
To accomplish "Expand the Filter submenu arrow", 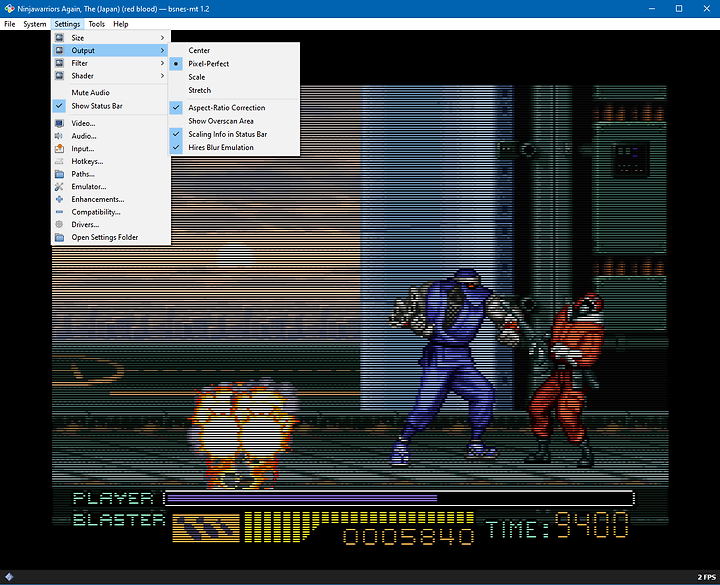I will click(x=163, y=63).
